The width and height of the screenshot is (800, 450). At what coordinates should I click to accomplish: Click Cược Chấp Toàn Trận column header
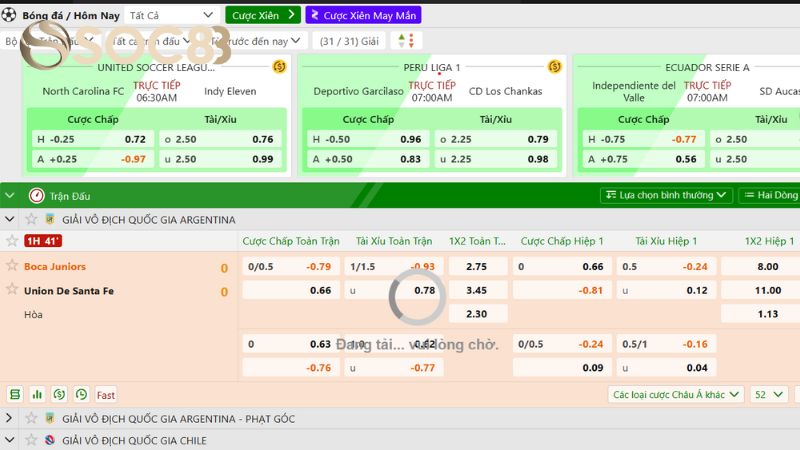pyautogui.click(x=291, y=241)
